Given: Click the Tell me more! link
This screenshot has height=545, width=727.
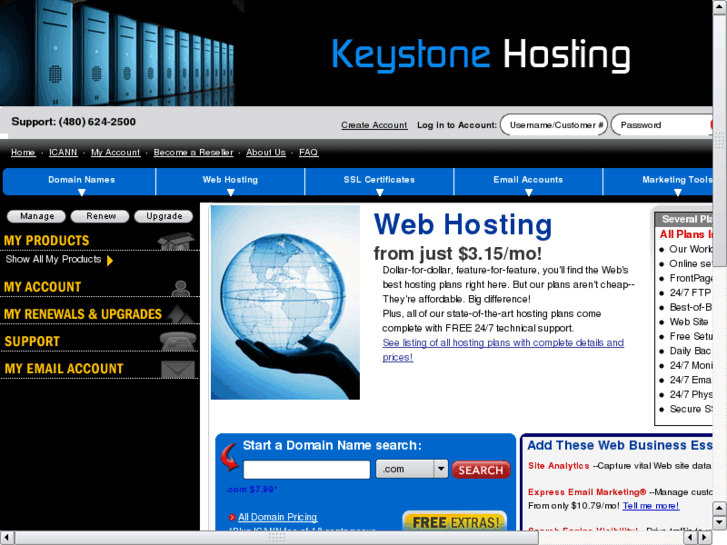Looking at the screenshot, I should click(x=650, y=506).
